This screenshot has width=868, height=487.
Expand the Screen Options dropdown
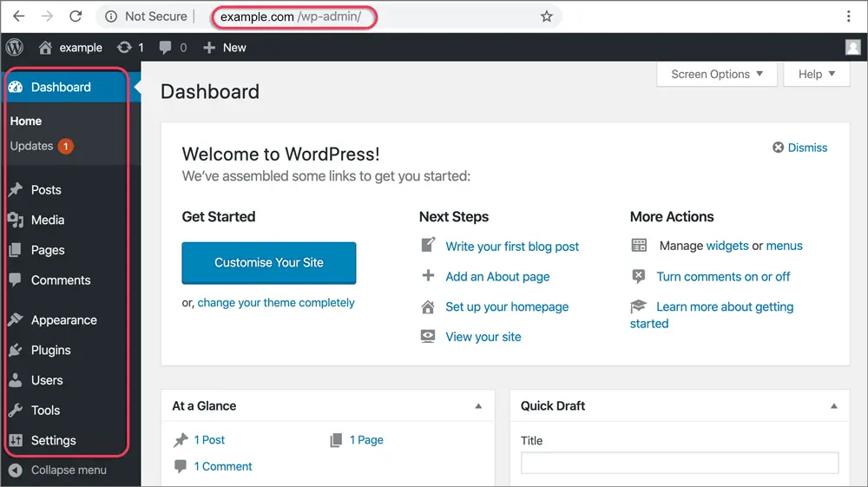[x=717, y=74]
